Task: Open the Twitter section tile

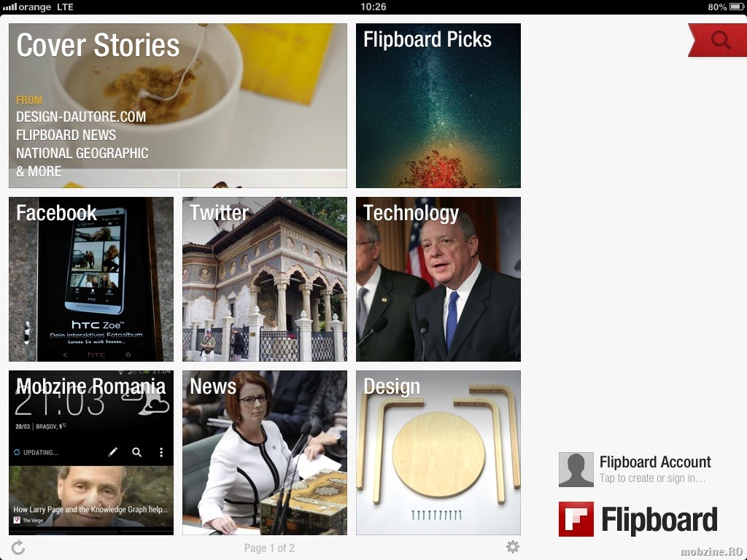Action: 264,279
